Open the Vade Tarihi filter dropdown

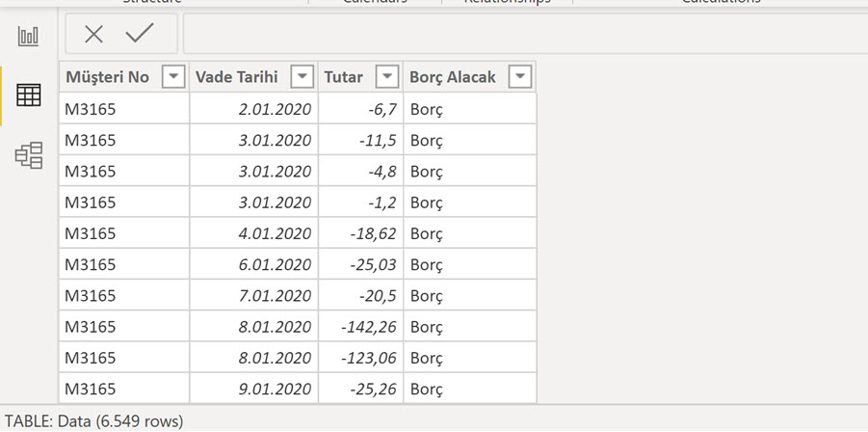tap(302, 77)
